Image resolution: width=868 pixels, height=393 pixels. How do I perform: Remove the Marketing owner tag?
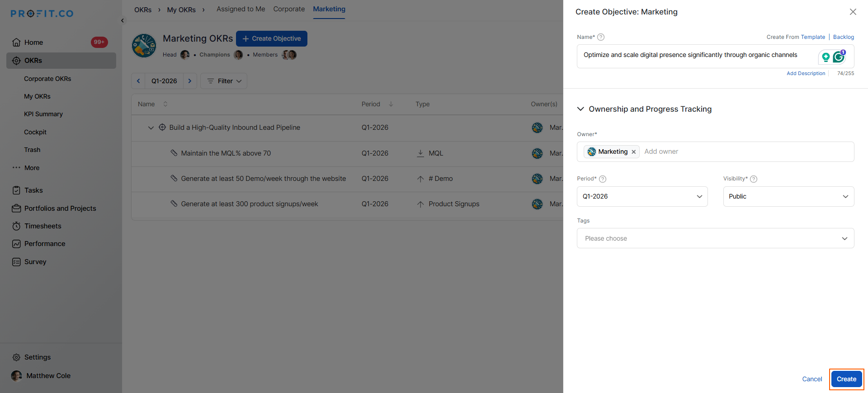point(634,152)
